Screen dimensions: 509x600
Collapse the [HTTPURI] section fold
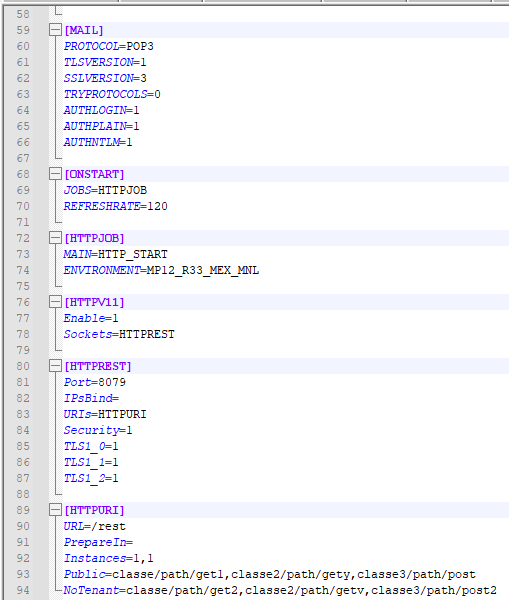click(55, 510)
